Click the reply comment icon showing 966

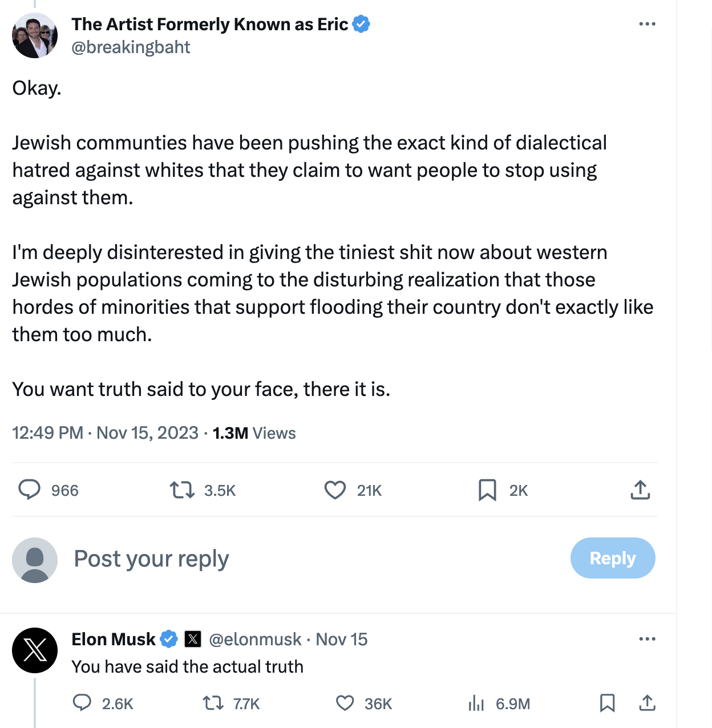coord(30,490)
